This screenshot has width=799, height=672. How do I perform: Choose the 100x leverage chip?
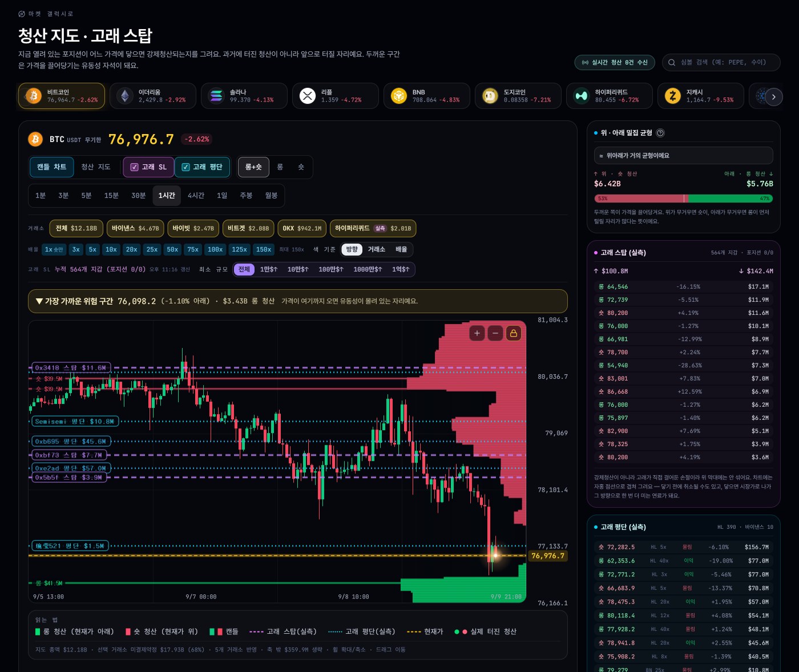215,249
